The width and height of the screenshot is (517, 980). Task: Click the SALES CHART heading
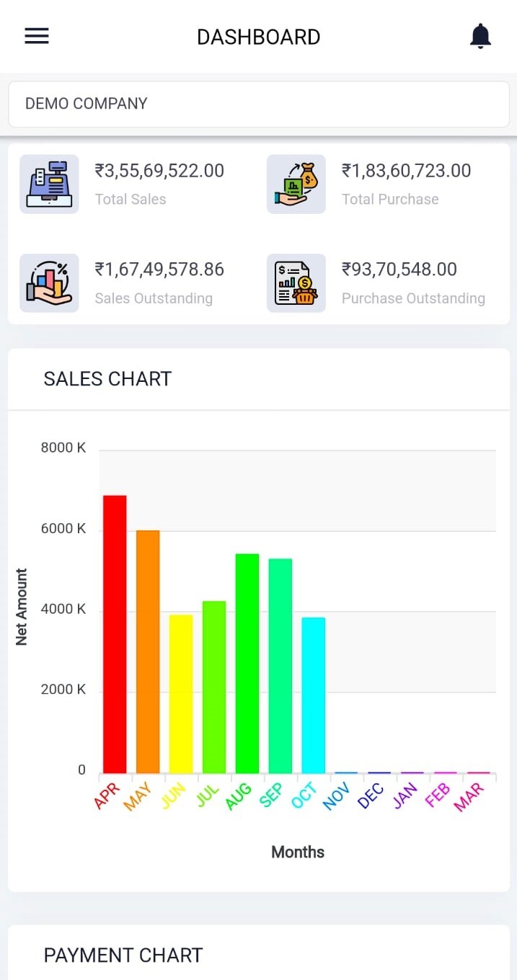[107, 379]
